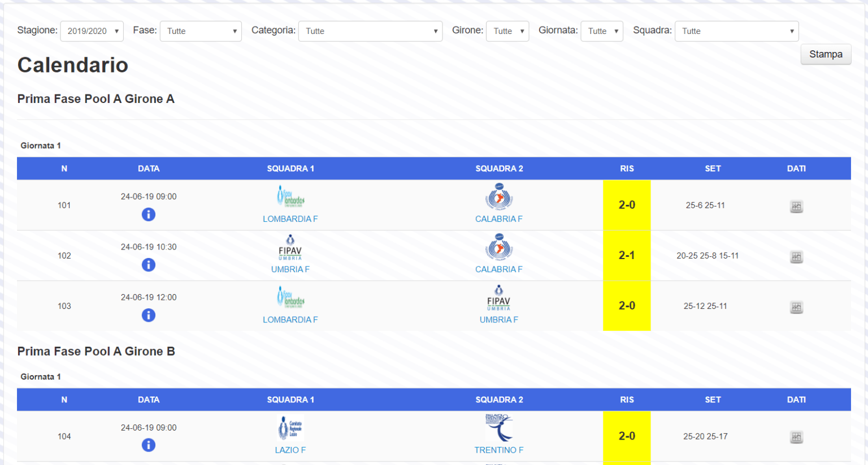The image size is (868, 465).
Task: Open UMBRIA F link in match 102
Action: click(x=290, y=269)
